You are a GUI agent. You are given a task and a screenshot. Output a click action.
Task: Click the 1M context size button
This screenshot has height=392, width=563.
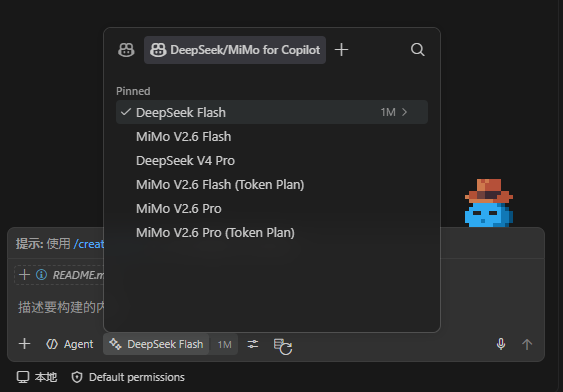(224, 345)
